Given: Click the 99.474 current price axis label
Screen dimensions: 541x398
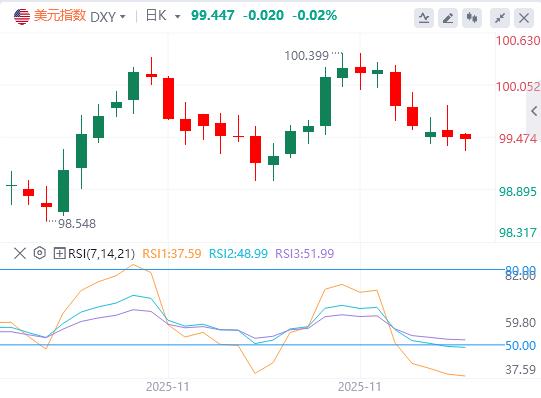Looking at the screenshot, I should click(518, 139).
